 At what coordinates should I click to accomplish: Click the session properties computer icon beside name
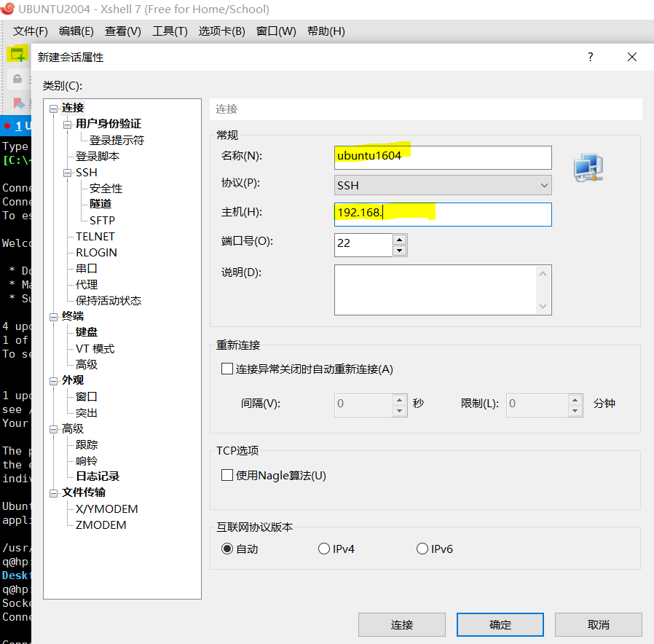click(588, 168)
